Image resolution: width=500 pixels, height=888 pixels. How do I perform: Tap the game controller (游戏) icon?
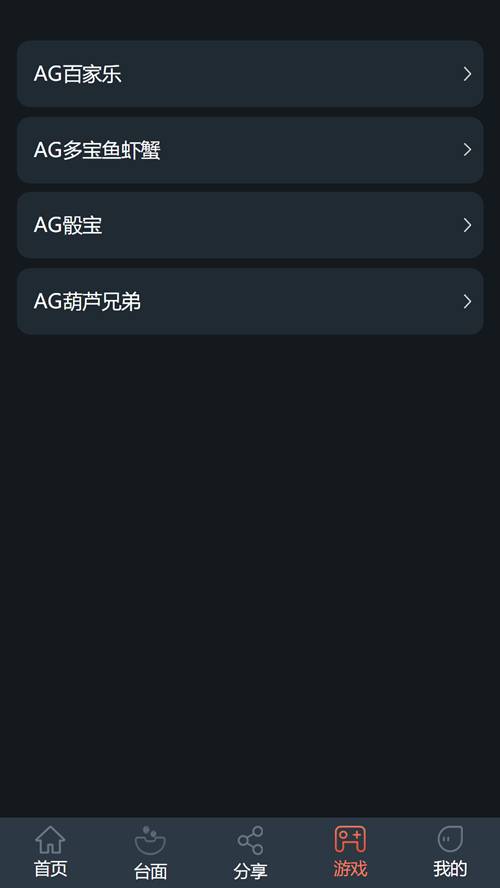(x=350, y=839)
